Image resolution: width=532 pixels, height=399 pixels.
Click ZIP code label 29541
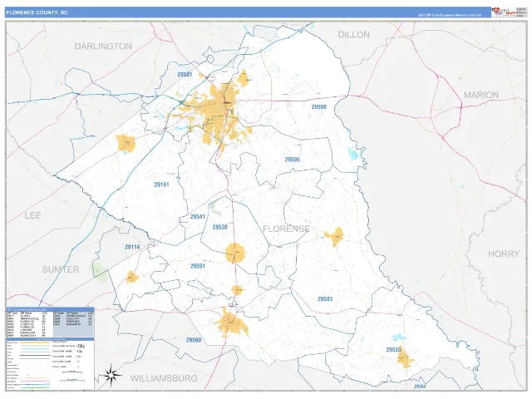[198, 216]
